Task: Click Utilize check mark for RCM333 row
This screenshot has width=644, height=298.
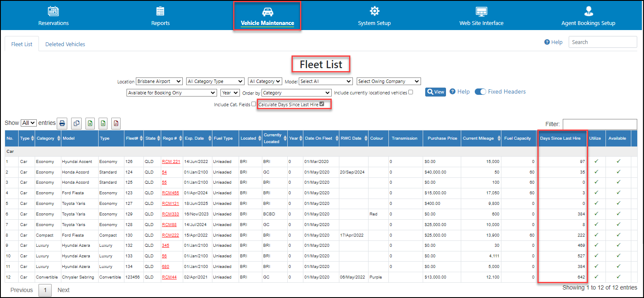Action: point(596,214)
